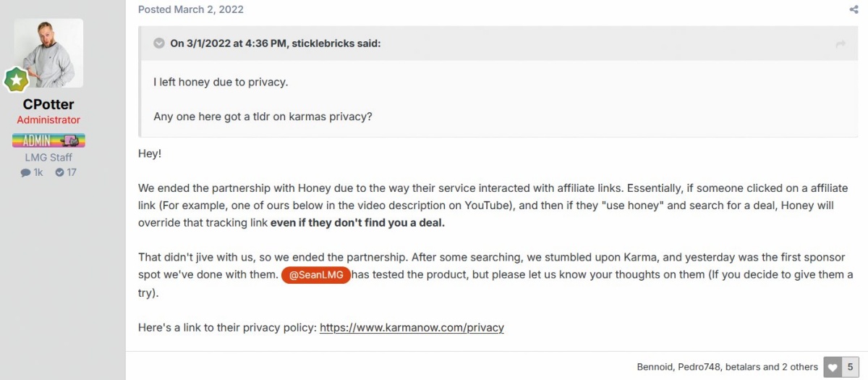This screenshot has height=380, width=868.
Task: Click the LMG Staff group label
Action: click(x=48, y=157)
